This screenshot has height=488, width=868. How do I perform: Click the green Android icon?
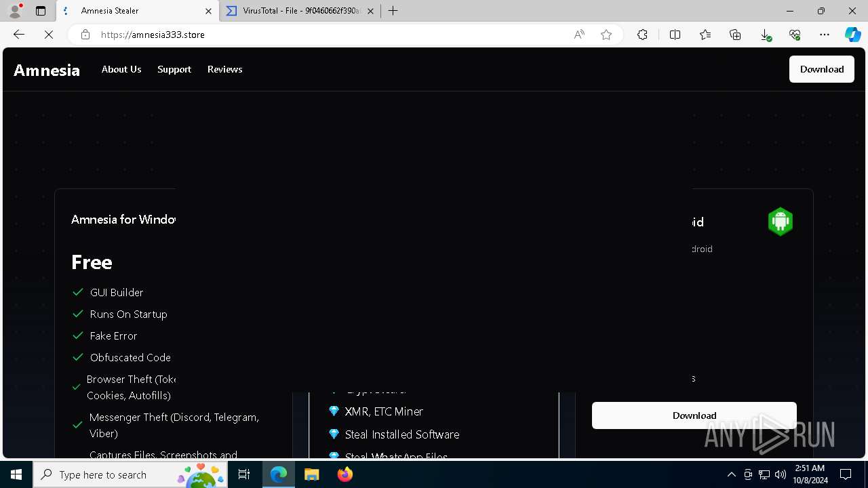[x=781, y=222]
